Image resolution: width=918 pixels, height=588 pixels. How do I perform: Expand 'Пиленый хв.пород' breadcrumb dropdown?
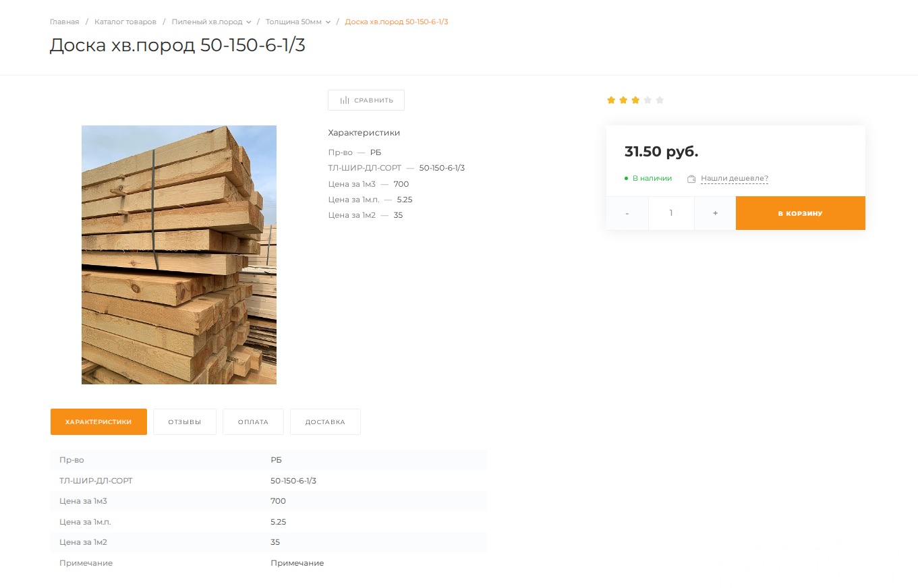pos(249,22)
